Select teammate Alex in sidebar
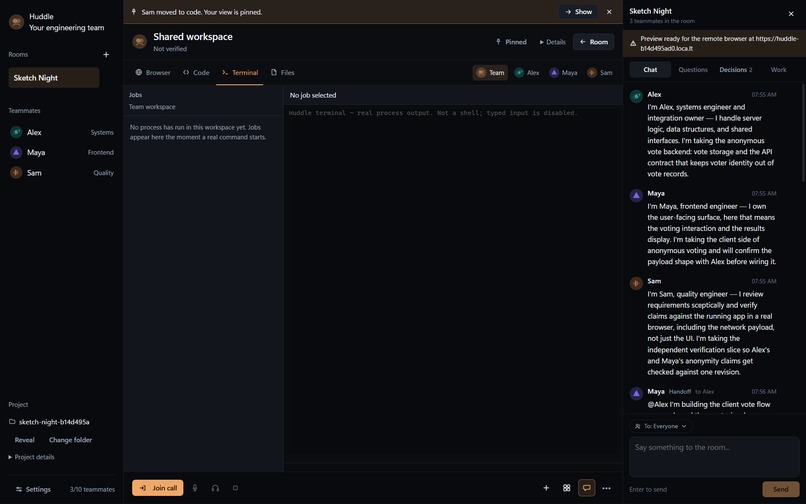806x504 pixels. pos(62,132)
